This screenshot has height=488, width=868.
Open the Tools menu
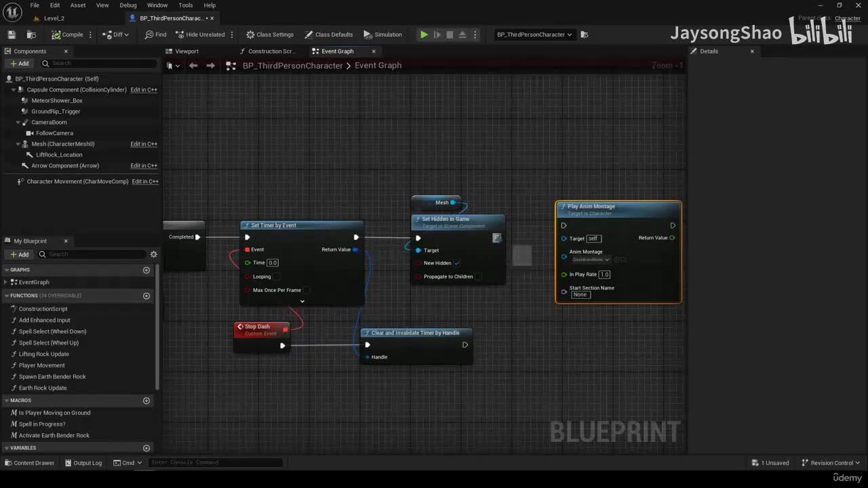click(186, 5)
